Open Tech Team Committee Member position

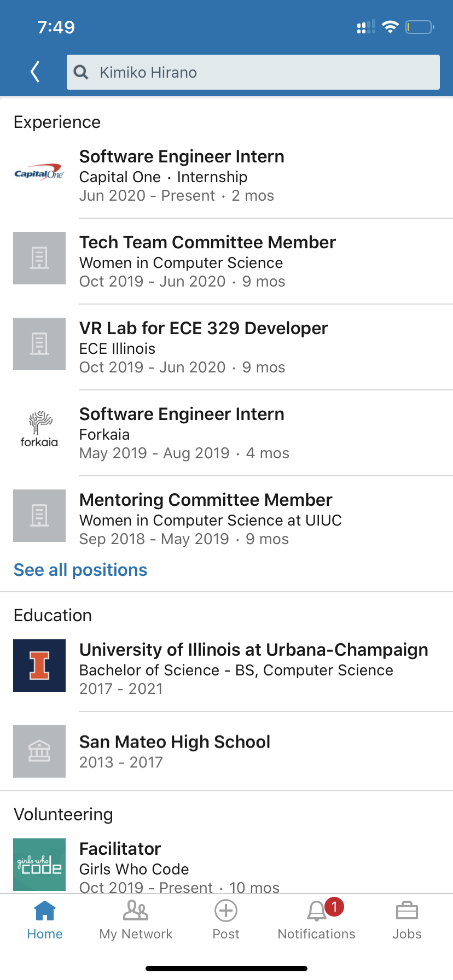(208, 242)
